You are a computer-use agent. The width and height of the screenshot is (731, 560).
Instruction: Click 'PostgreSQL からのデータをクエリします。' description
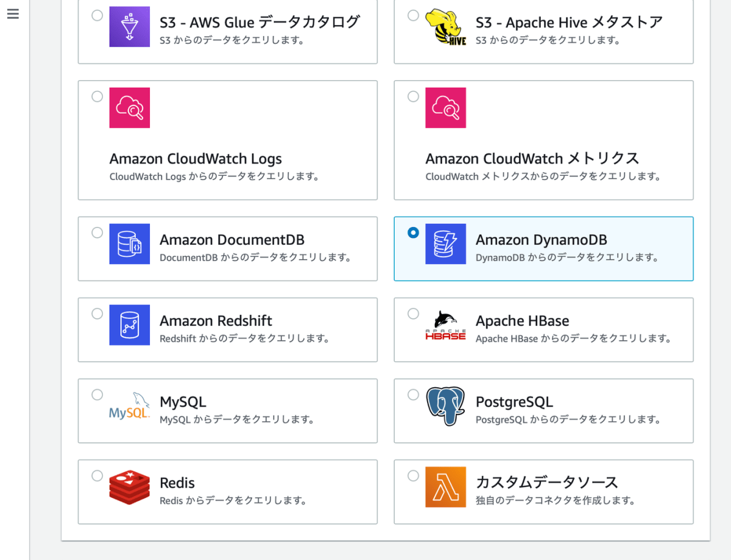click(x=568, y=419)
